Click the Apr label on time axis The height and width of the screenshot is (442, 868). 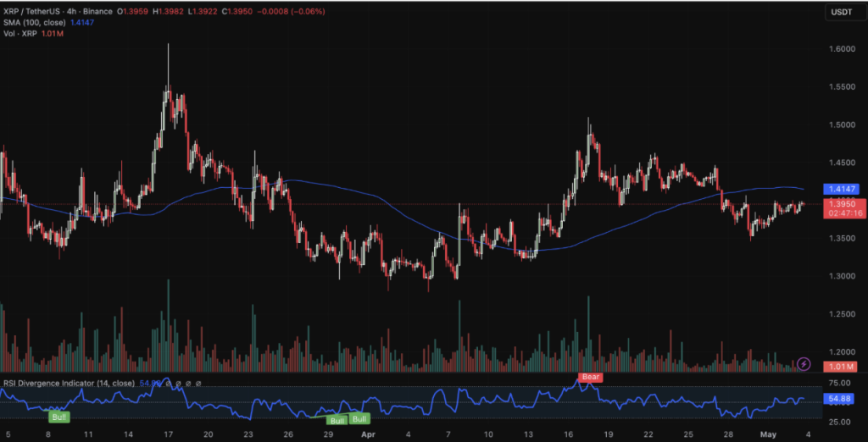(367, 434)
